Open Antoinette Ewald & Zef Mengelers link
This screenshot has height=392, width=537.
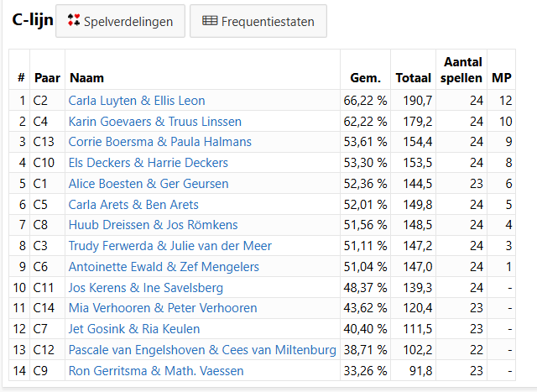click(164, 267)
